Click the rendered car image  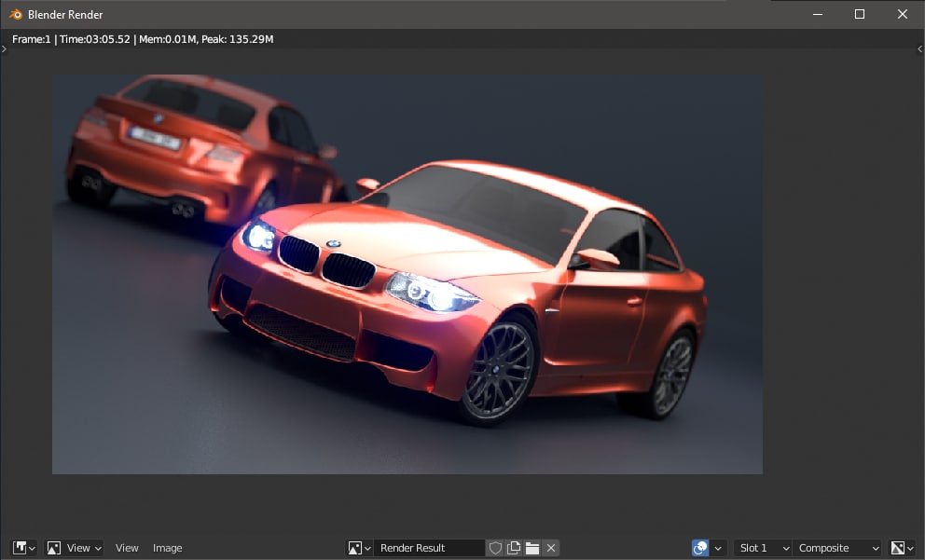pos(407,274)
